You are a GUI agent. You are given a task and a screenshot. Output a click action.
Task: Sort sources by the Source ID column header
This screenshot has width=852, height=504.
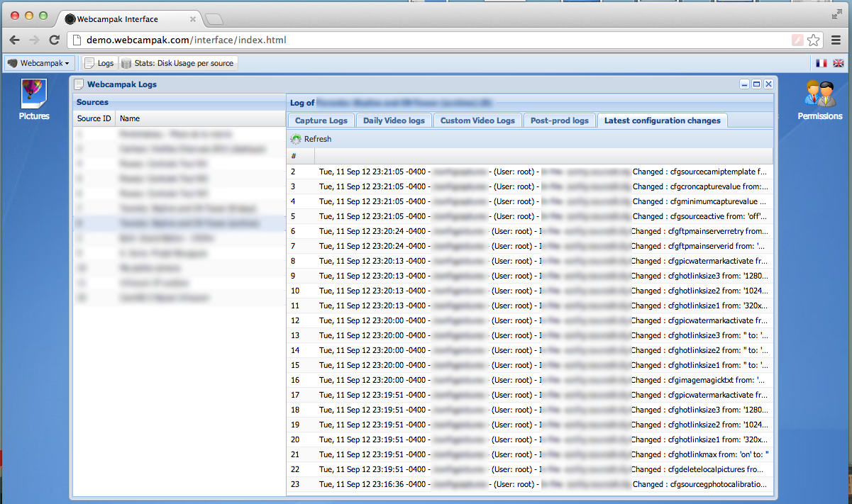(94, 118)
